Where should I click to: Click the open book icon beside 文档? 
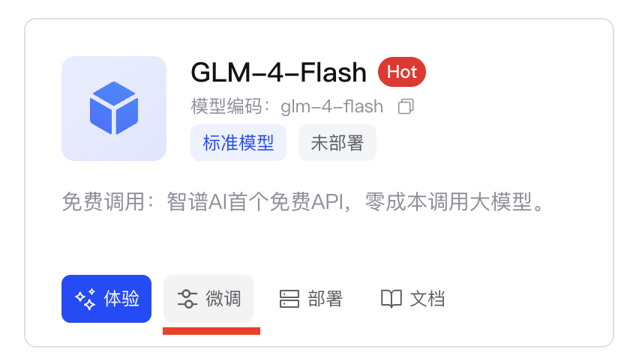click(x=391, y=299)
